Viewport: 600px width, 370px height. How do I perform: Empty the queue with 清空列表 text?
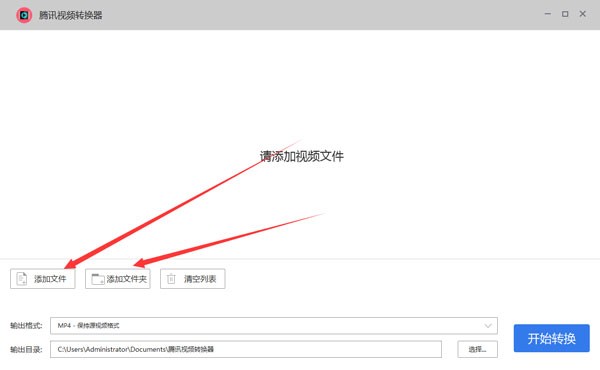click(200, 279)
